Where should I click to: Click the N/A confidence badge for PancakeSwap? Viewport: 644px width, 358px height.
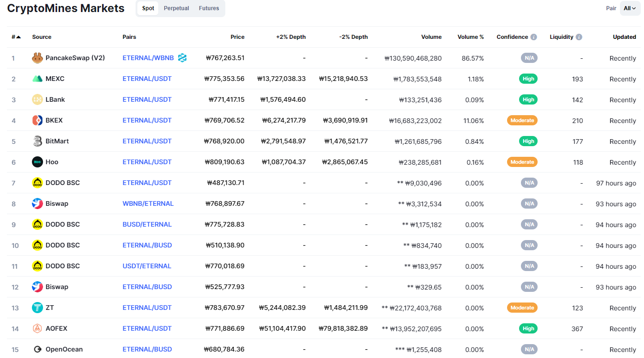point(529,58)
